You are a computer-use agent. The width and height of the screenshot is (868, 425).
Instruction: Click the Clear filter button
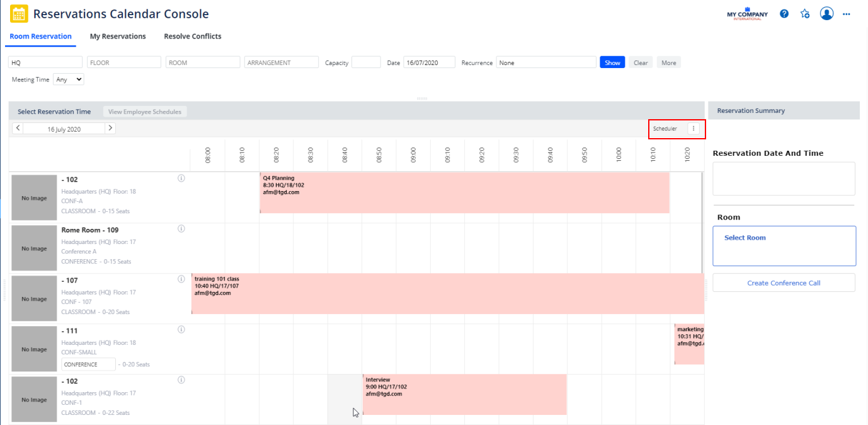pyautogui.click(x=641, y=62)
